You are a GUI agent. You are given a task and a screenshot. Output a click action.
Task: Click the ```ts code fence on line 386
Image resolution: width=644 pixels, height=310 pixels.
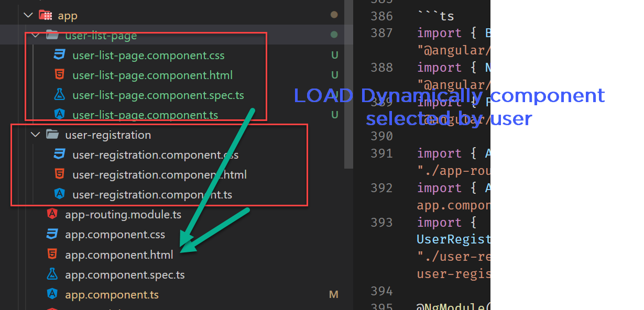tap(435, 16)
